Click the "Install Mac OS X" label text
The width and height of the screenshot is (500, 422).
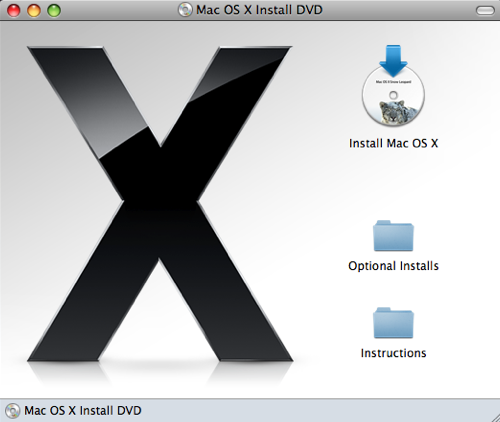[393, 143]
